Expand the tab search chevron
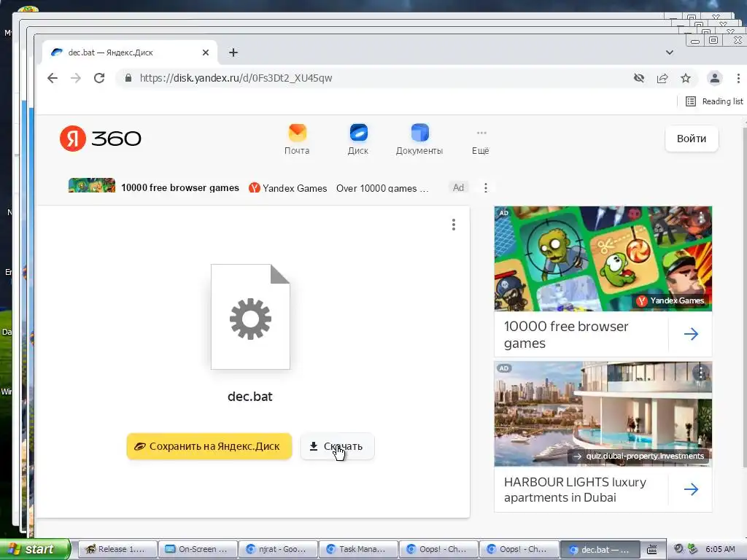Viewport: 747px width, 560px height. tap(670, 52)
